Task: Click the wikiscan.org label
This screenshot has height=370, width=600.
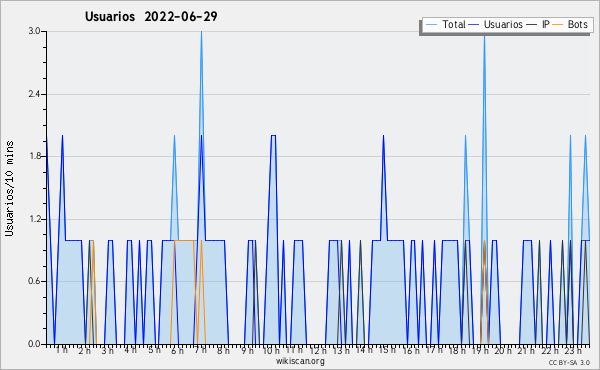Action: pos(300,361)
